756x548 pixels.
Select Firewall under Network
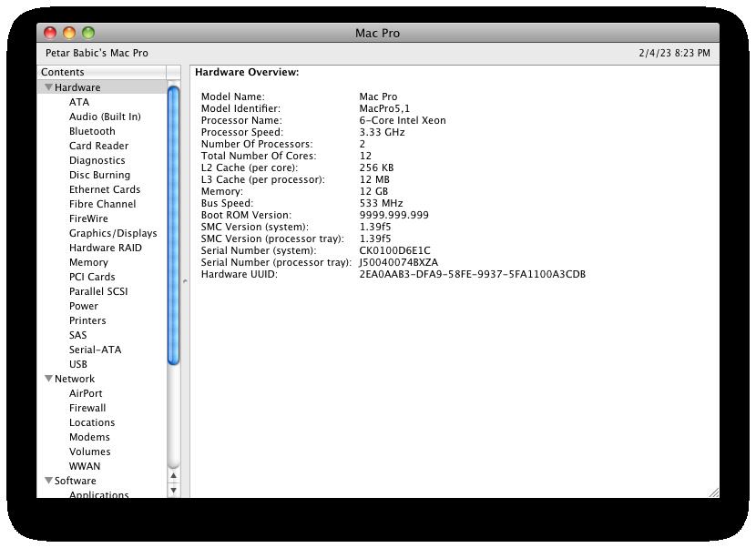pyautogui.click(x=87, y=408)
